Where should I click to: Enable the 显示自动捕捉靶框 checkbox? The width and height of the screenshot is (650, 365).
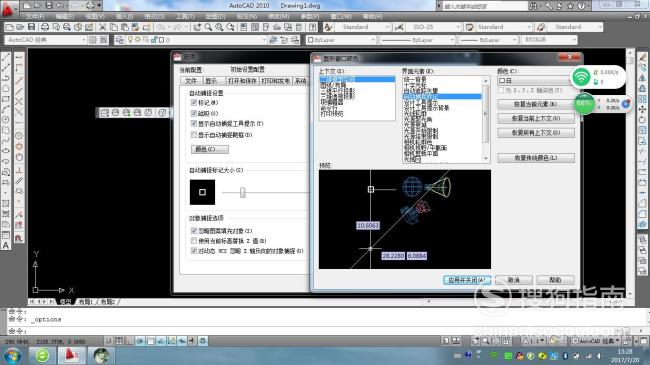click(194, 135)
